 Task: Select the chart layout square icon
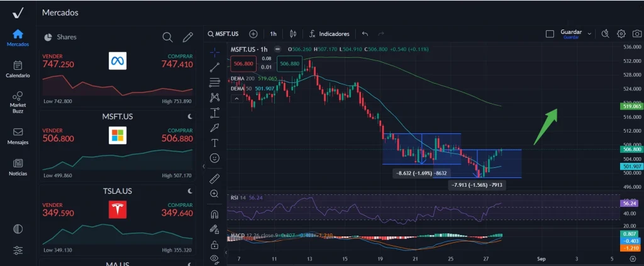(550, 34)
